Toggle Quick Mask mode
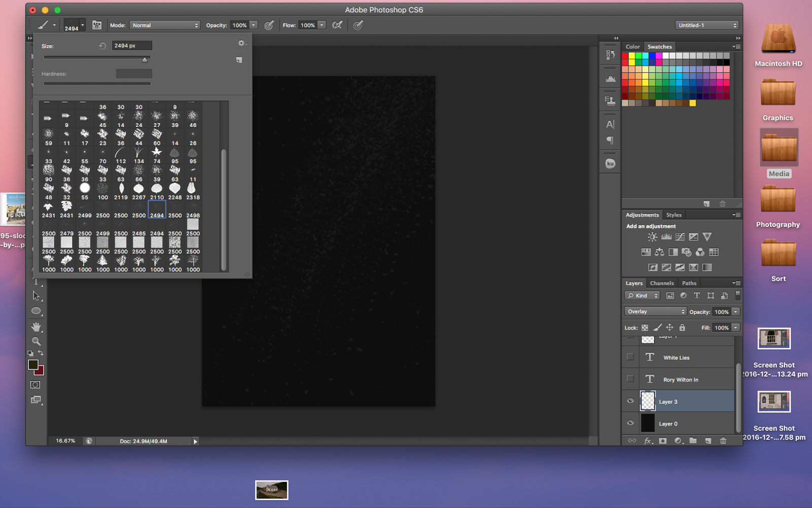This screenshot has height=508, width=812. coord(36,385)
